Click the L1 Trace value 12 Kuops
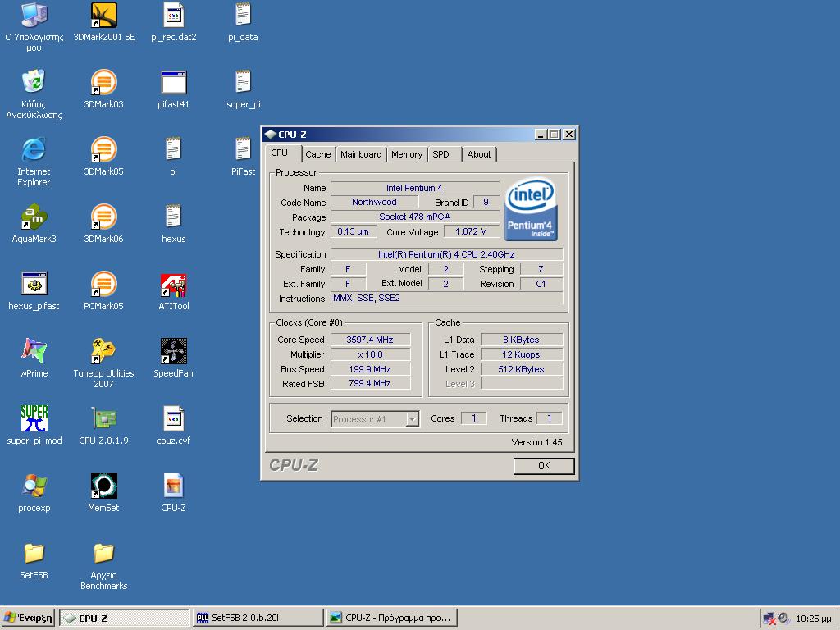The height and width of the screenshot is (630, 840). point(521,354)
